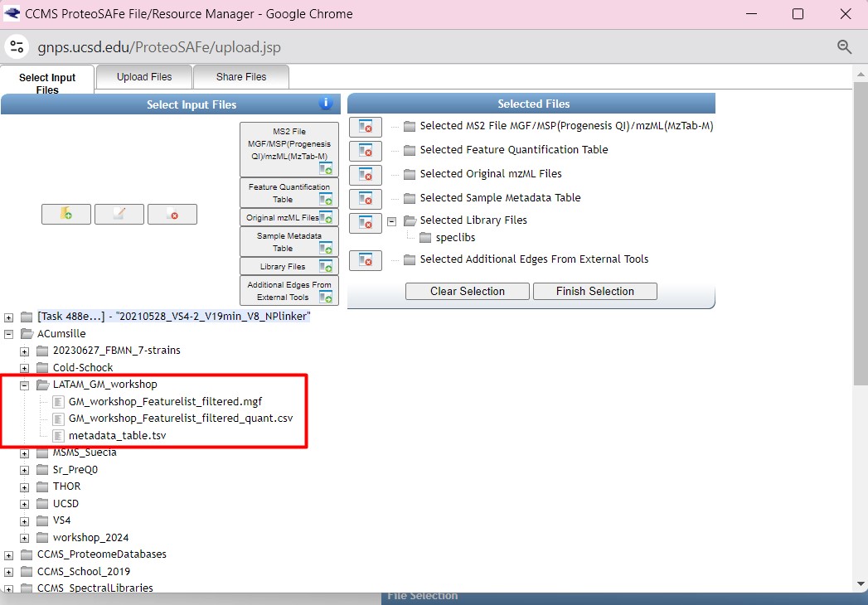Open the Share Files tab
The height and width of the screenshot is (605, 868).
[241, 77]
